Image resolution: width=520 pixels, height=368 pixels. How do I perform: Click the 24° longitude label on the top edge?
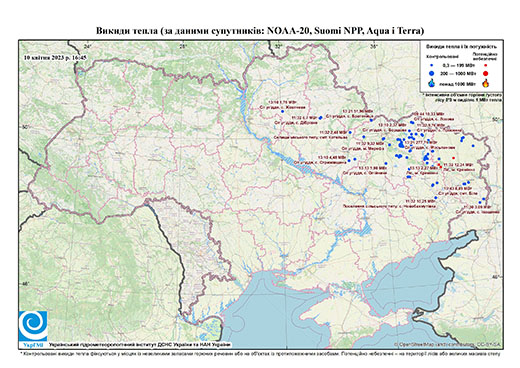(x=88, y=46)
